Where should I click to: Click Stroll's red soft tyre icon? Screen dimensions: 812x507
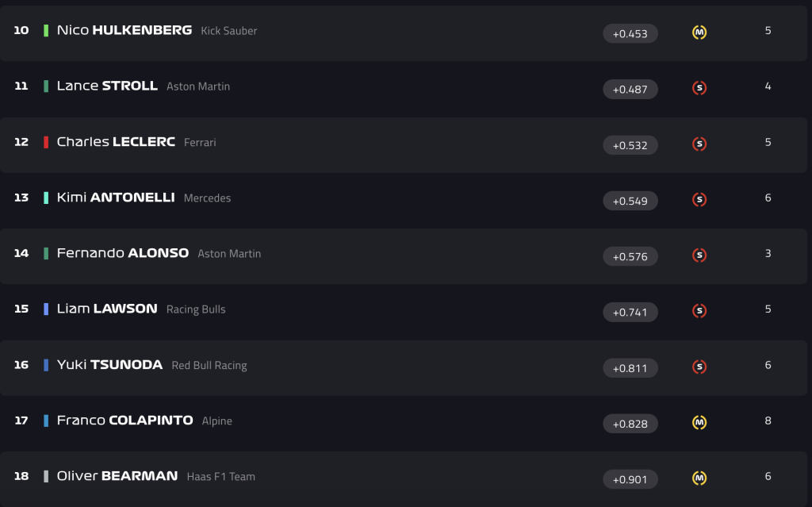tap(699, 88)
